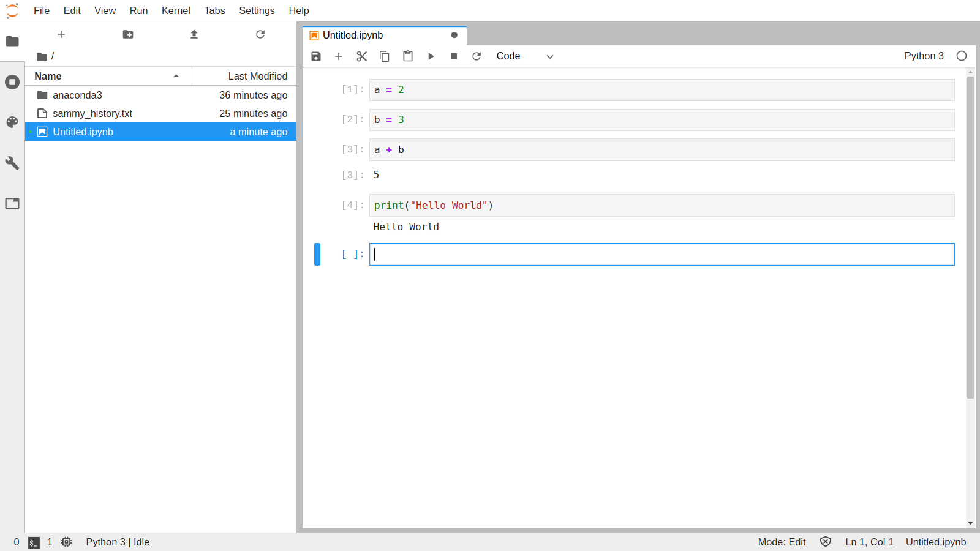Click Python 3 | Idle status
Viewport: 980px width, 551px height.
point(118,542)
